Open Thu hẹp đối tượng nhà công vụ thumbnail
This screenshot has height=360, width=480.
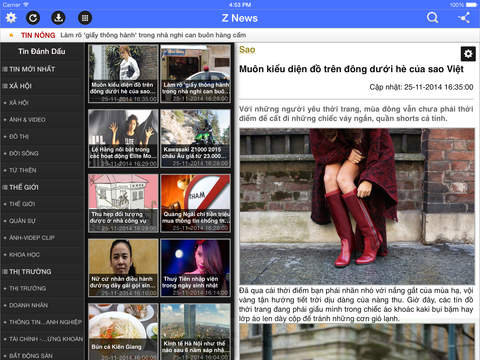(x=123, y=203)
